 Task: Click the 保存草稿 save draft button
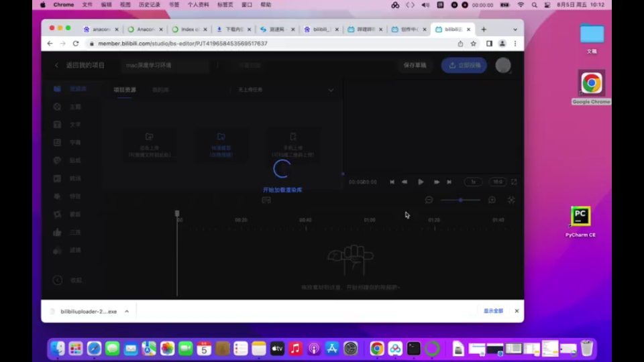pos(415,65)
